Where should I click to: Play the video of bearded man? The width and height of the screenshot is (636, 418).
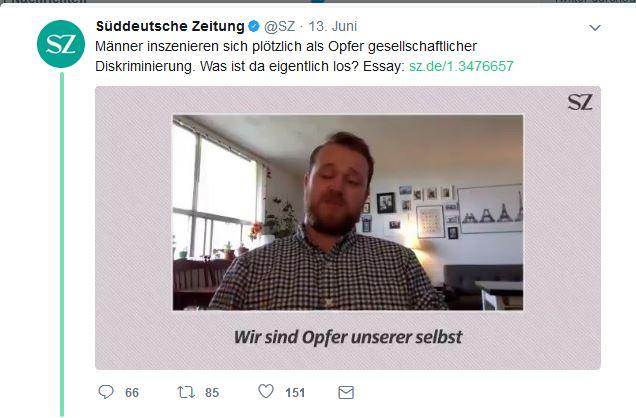click(x=348, y=212)
